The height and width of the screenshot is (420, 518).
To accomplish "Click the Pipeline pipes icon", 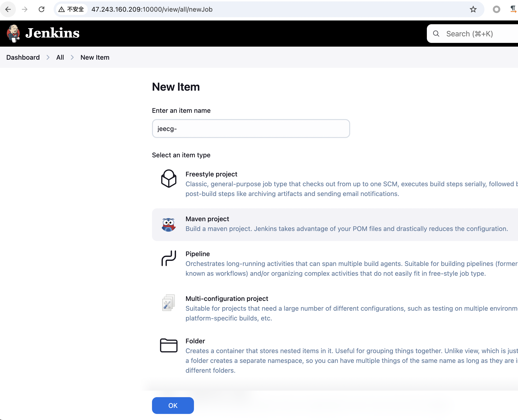I will click(169, 258).
